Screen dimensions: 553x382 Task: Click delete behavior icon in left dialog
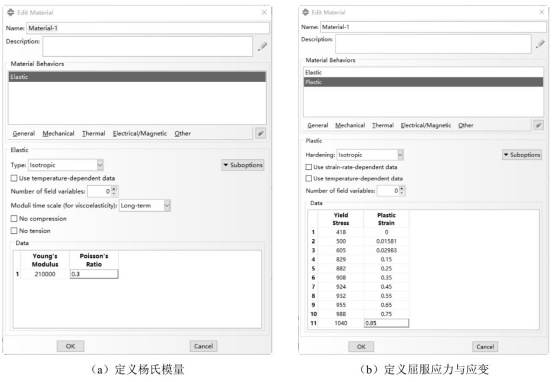(261, 133)
